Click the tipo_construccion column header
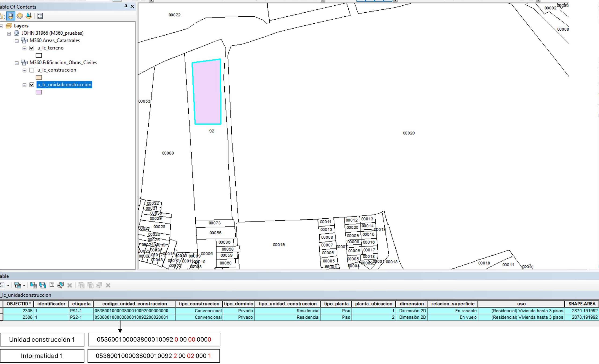Image resolution: width=599 pixels, height=364 pixels. pyautogui.click(x=199, y=304)
